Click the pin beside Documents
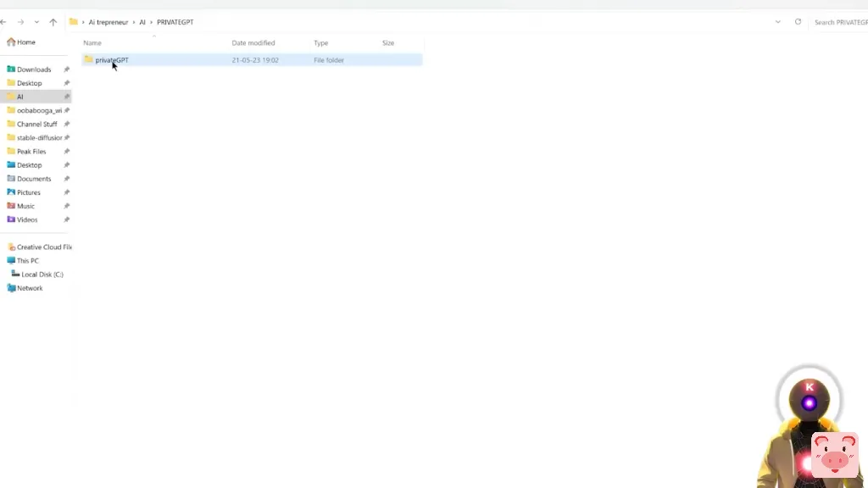Screen dimensions: 868x488 (x=66, y=179)
